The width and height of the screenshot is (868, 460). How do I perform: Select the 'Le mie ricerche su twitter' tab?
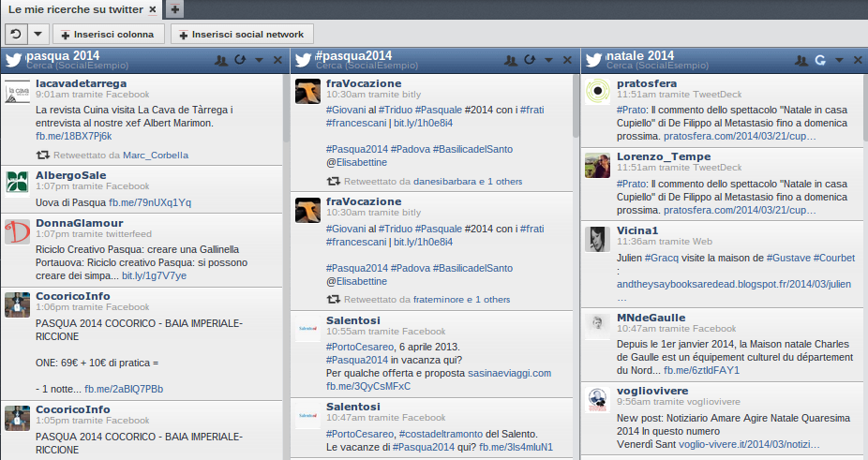point(77,9)
